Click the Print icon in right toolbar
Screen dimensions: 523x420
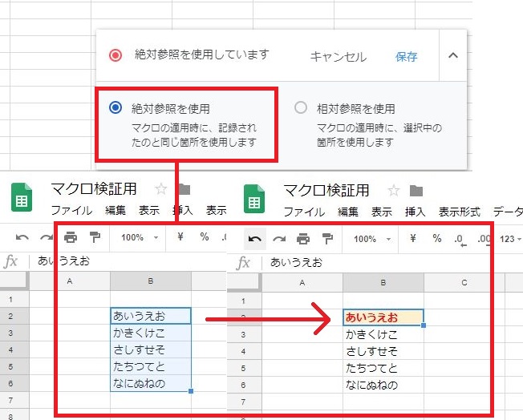[303, 239]
